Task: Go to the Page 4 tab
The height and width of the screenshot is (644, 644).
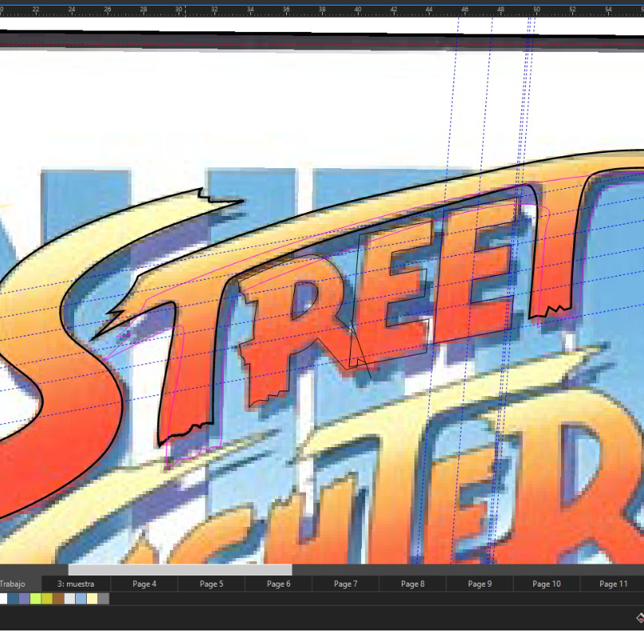Action: (x=144, y=583)
